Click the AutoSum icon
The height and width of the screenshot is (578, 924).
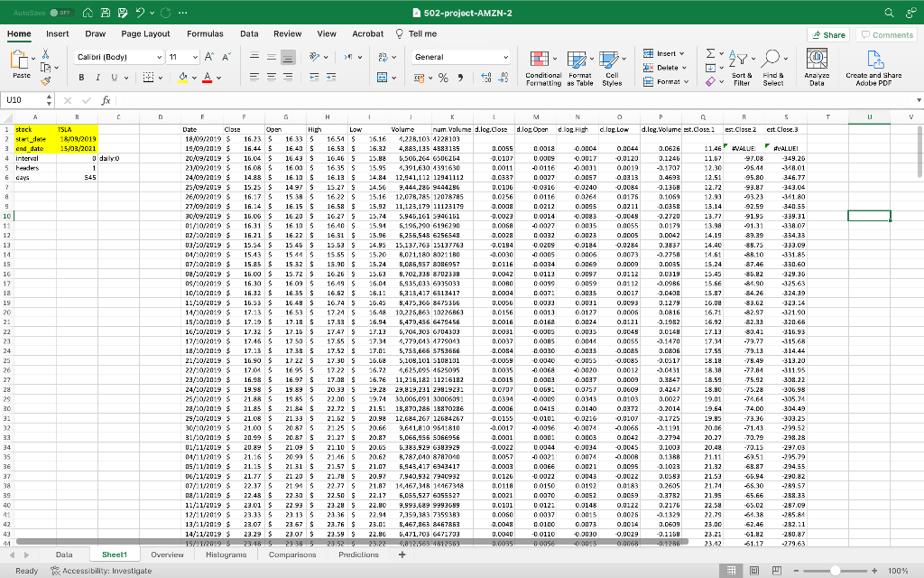coord(710,53)
